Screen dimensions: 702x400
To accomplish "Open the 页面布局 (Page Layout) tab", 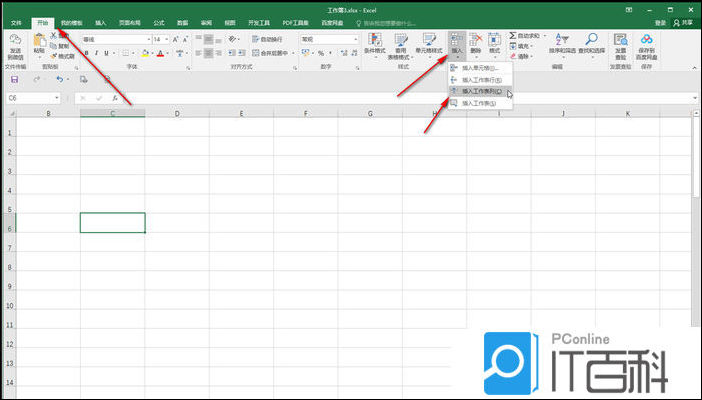I will point(130,23).
